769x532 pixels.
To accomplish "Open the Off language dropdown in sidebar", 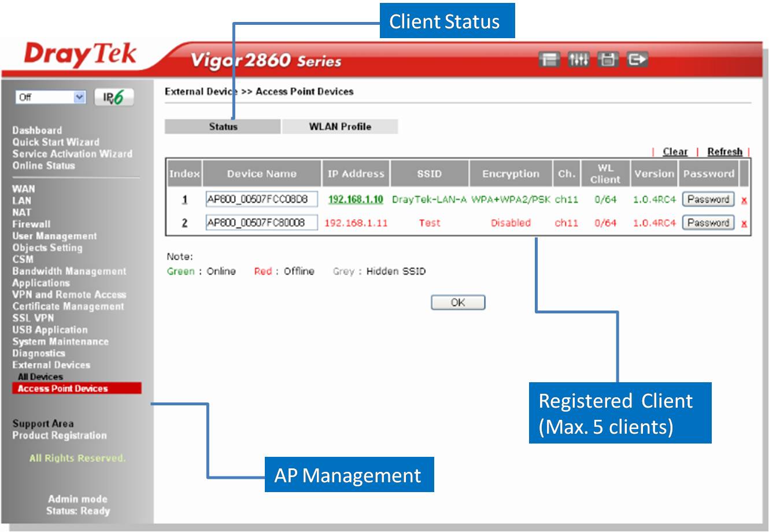I will click(x=51, y=97).
